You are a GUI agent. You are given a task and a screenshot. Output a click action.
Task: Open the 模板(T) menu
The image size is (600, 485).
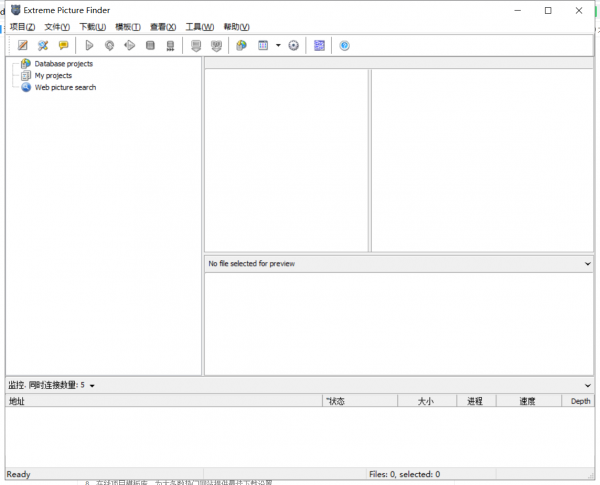click(128, 27)
